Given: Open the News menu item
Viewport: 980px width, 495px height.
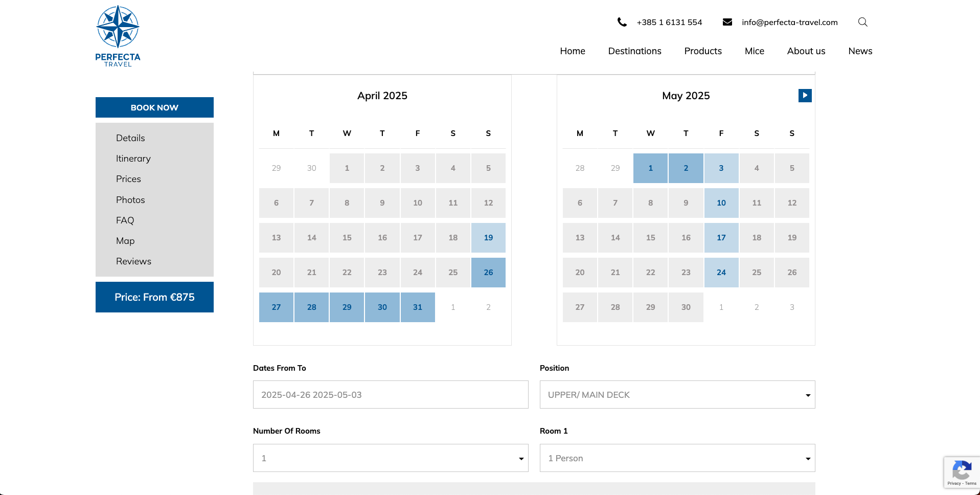Looking at the screenshot, I should tap(860, 51).
